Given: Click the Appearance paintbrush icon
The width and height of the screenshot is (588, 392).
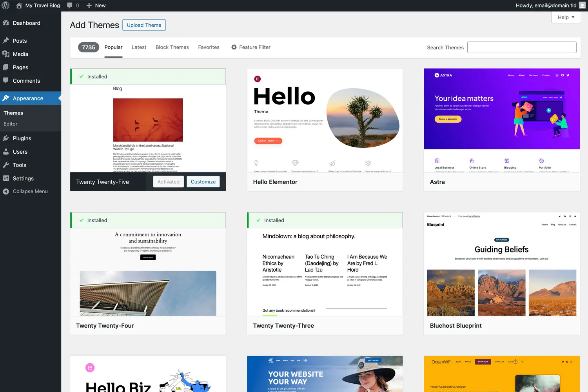Looking at the screenshot, I should [6, 98].
